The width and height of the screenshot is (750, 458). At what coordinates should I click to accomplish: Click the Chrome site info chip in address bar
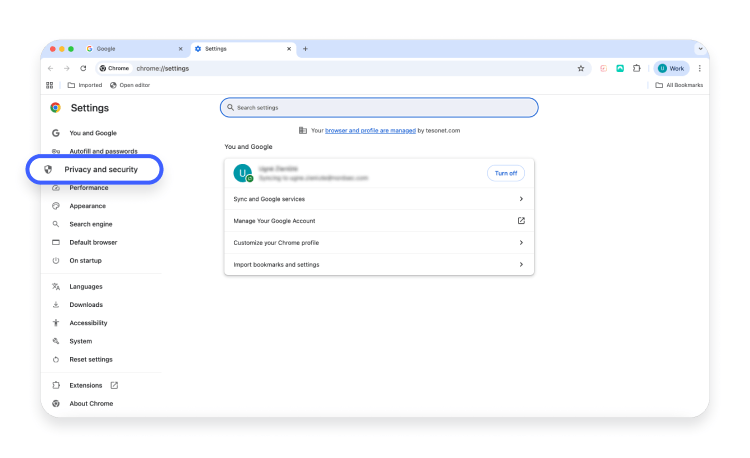pos(114,68)
